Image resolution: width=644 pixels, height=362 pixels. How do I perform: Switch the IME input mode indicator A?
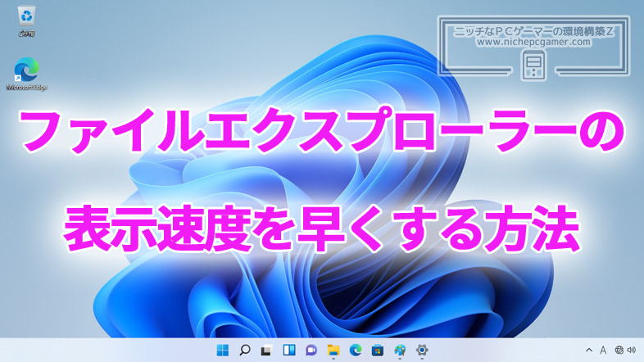tap(603, 350)
